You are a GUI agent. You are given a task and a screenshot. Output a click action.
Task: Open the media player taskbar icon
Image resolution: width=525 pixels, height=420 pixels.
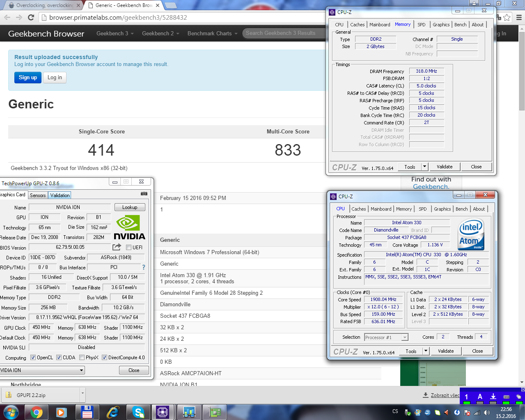[x=62, y=412]
